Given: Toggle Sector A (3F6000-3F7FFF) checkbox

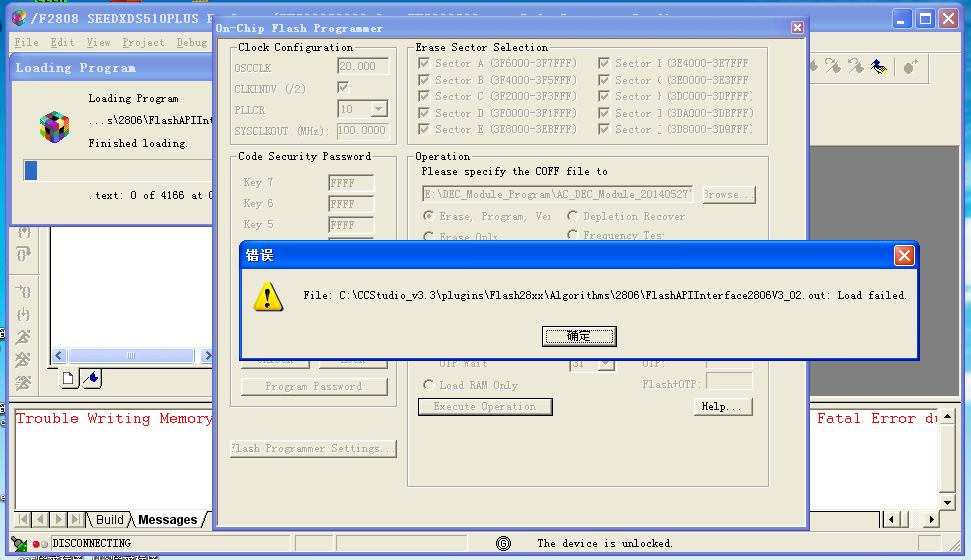Looking at the screenshot, I should click(x=424, y=63).
